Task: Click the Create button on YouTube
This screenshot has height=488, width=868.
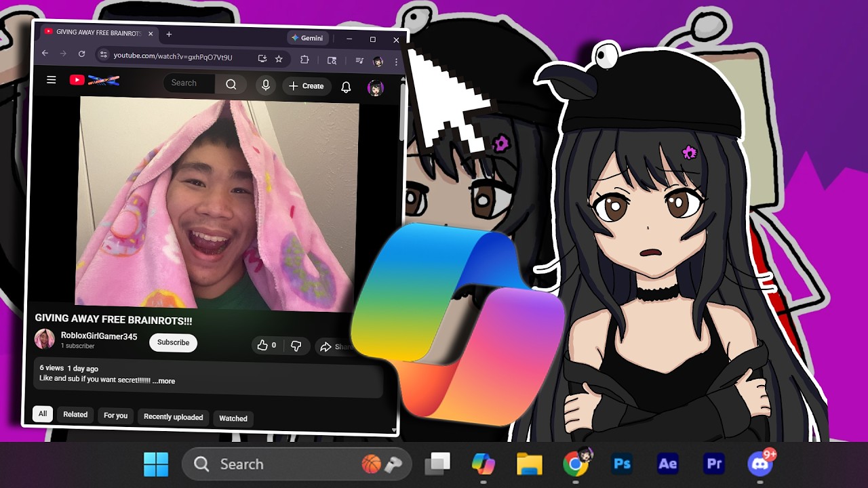Action: pos(306,86)
